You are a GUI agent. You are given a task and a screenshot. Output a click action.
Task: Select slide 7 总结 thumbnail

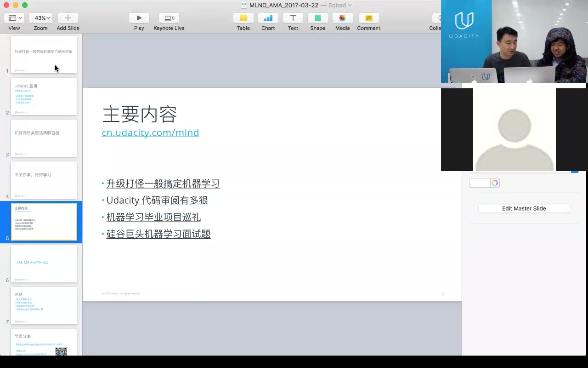44,306
